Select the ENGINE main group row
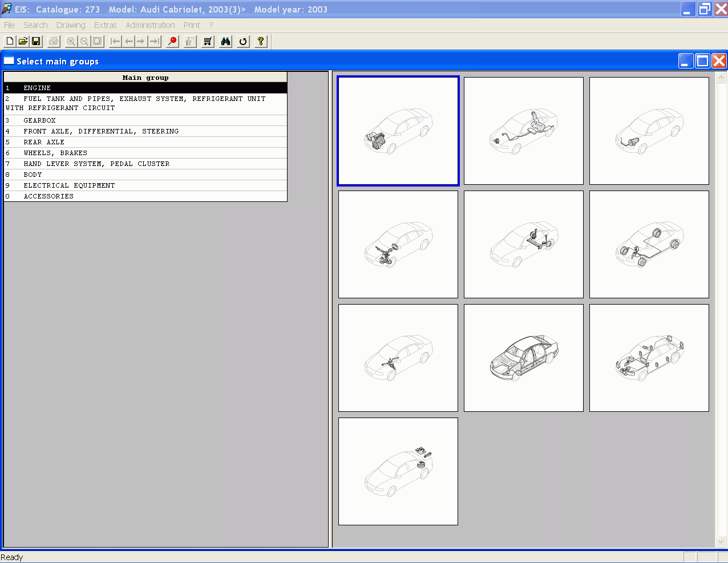The height and width of the screenshot is (563, 728). click(145, 88)
